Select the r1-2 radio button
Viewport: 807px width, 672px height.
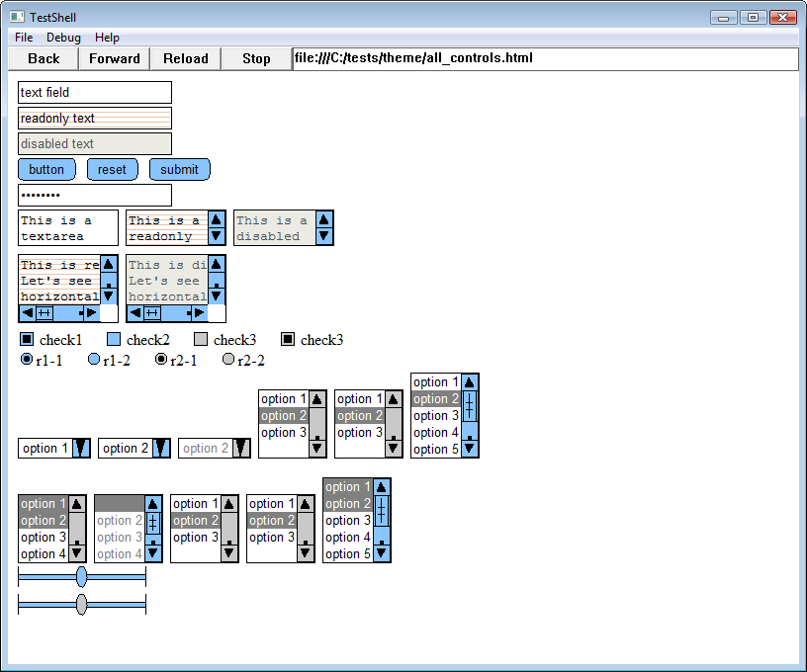tap(94, 360)
